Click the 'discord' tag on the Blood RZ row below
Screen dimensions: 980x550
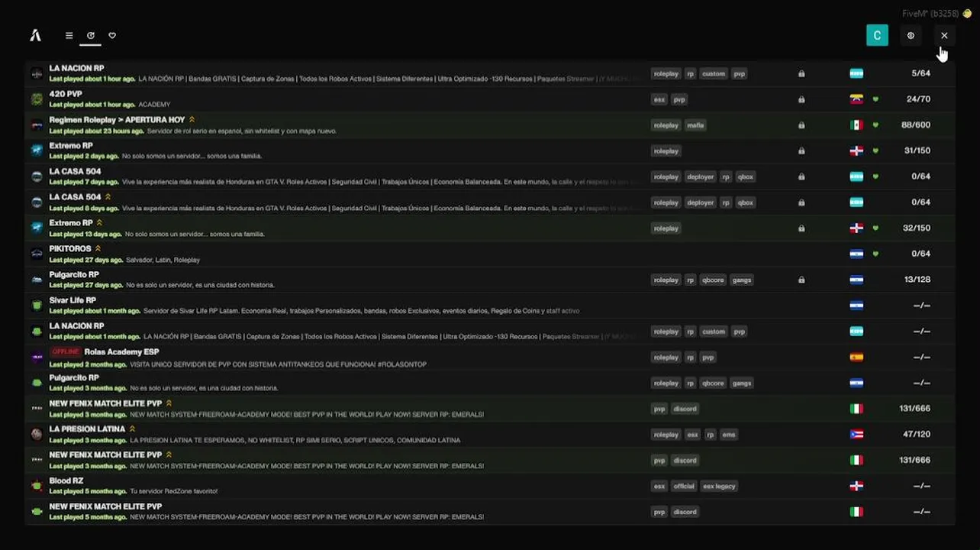pos(685,512)
